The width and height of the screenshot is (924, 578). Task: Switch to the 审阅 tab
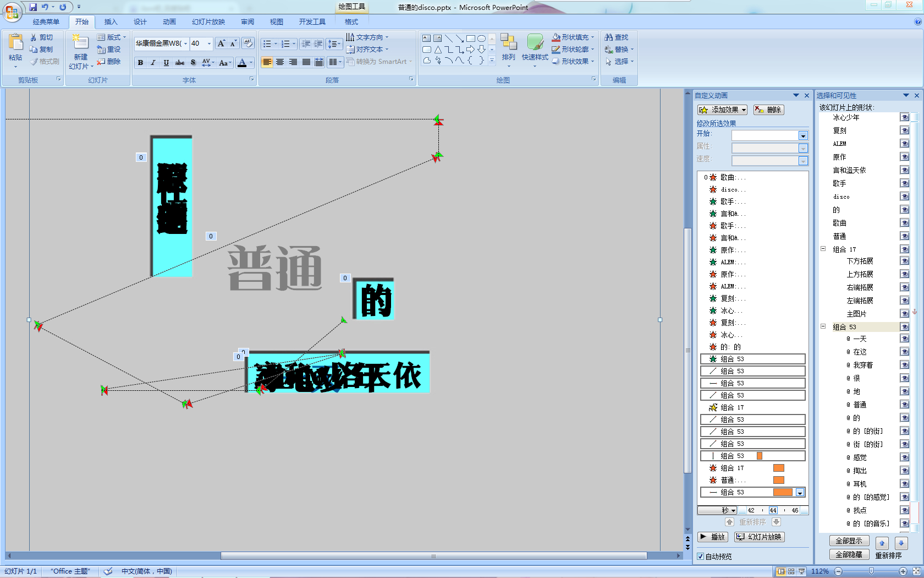248,22
